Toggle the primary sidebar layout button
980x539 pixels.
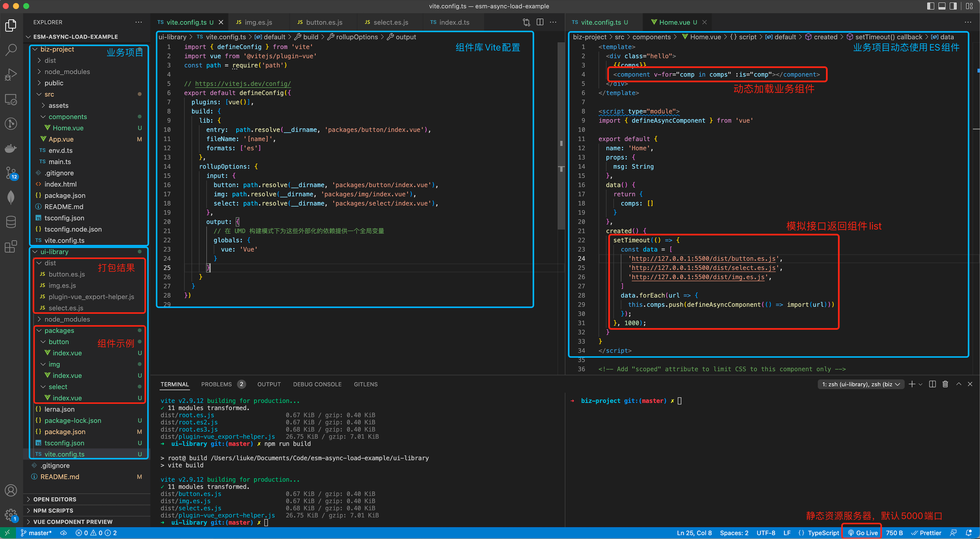[x=931, y=6]
